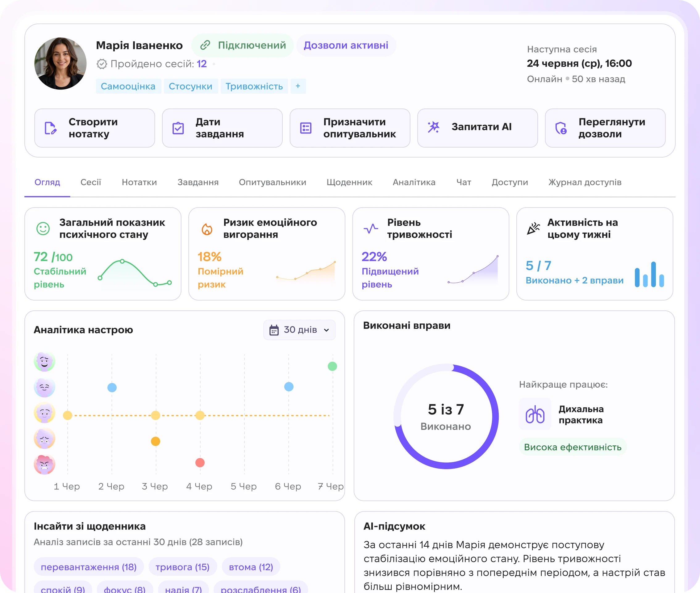
Task: Open the 30 днів period dropdown
Action: click(x=299, y=330)
